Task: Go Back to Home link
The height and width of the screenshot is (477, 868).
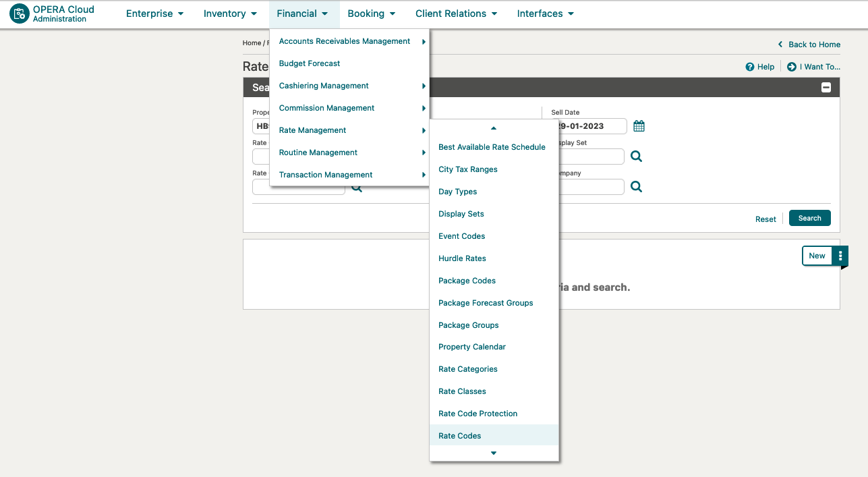Action: pyautogui.click(x=813, y=45)
